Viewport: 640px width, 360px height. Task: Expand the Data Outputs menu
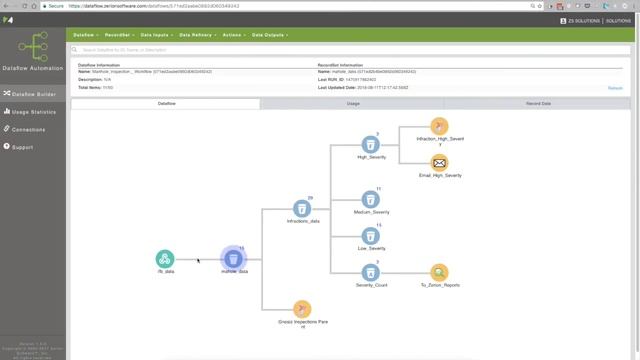pos(270,35)
